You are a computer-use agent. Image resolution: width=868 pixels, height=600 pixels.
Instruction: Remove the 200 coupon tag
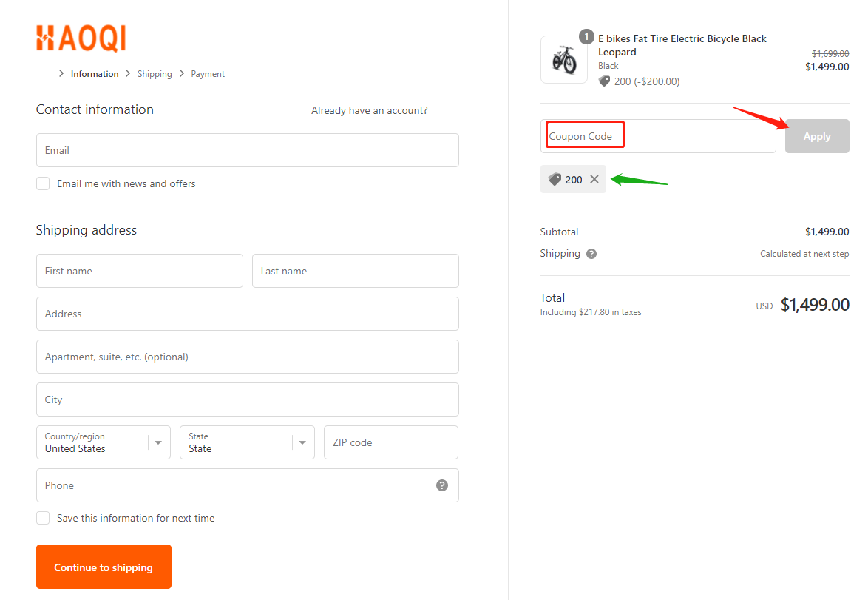point(594,179)
